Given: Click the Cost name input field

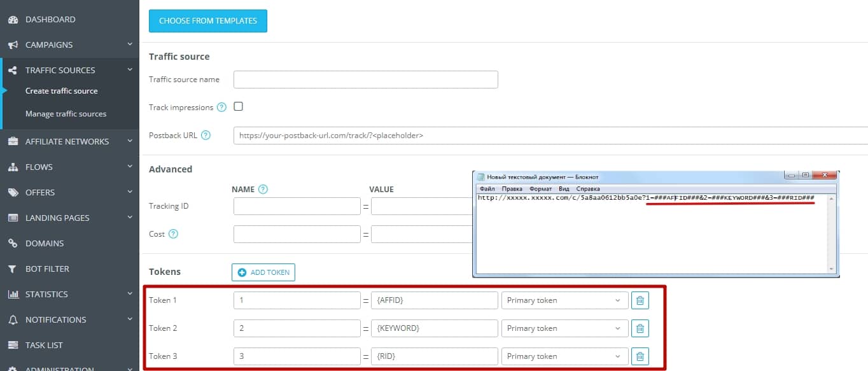Looking at the screenshot, I should point(297,234).
